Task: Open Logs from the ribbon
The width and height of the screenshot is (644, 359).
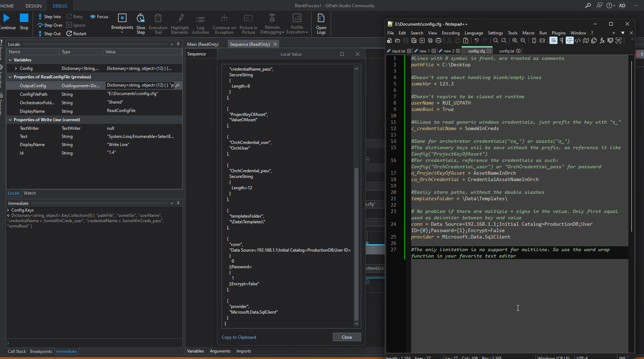Action: [321, 24]
